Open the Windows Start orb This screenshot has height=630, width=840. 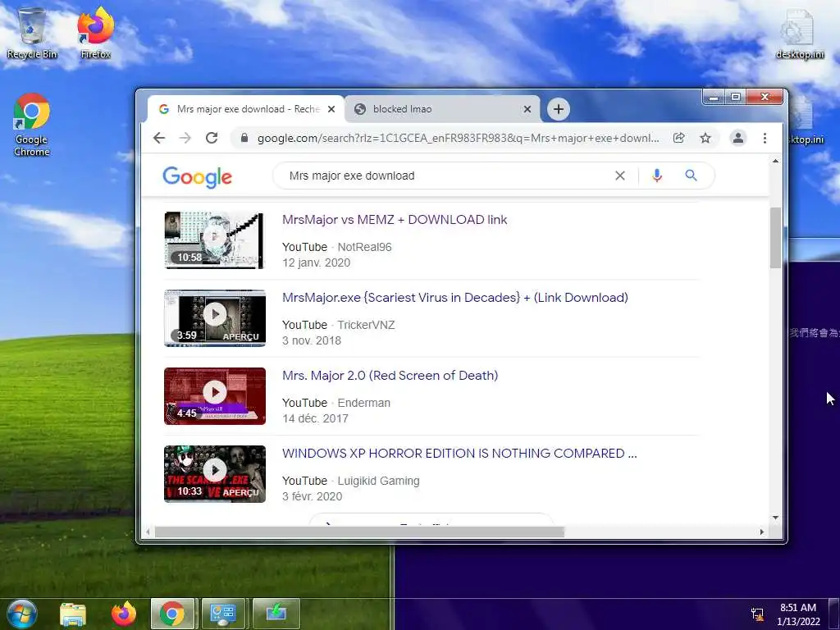(x=21, y=614)
